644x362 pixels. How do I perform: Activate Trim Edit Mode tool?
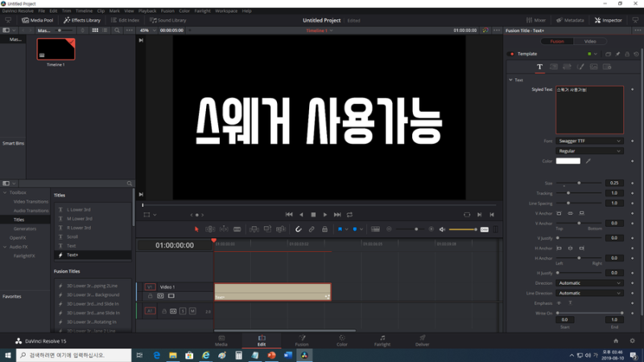coord(210,229)
